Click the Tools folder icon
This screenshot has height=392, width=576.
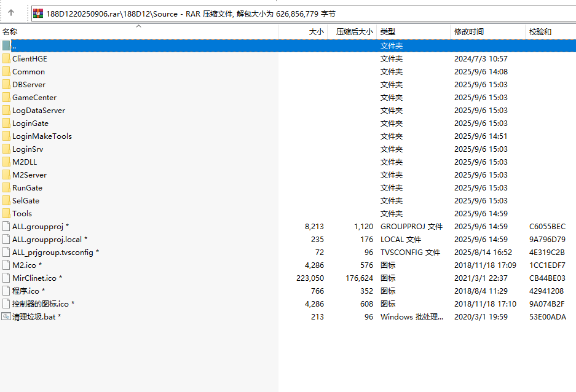pyautogui.click(x=6, y=214)
